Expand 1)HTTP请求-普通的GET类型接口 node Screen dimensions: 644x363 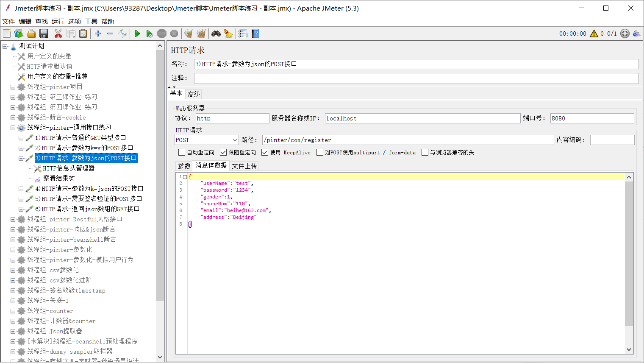(21, 137)
